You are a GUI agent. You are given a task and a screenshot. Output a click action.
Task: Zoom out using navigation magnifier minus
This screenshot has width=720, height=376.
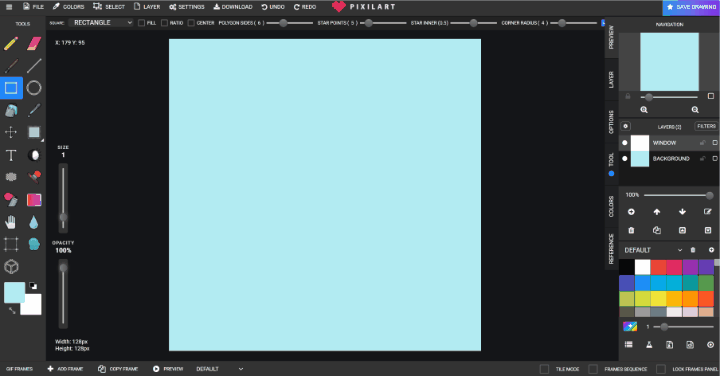695,110
